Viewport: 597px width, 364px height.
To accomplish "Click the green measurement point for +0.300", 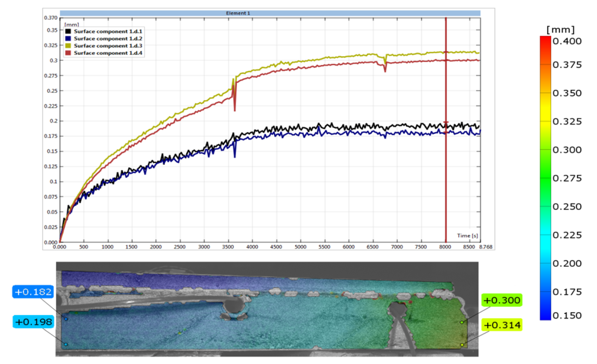I will [x=462, y=322].
